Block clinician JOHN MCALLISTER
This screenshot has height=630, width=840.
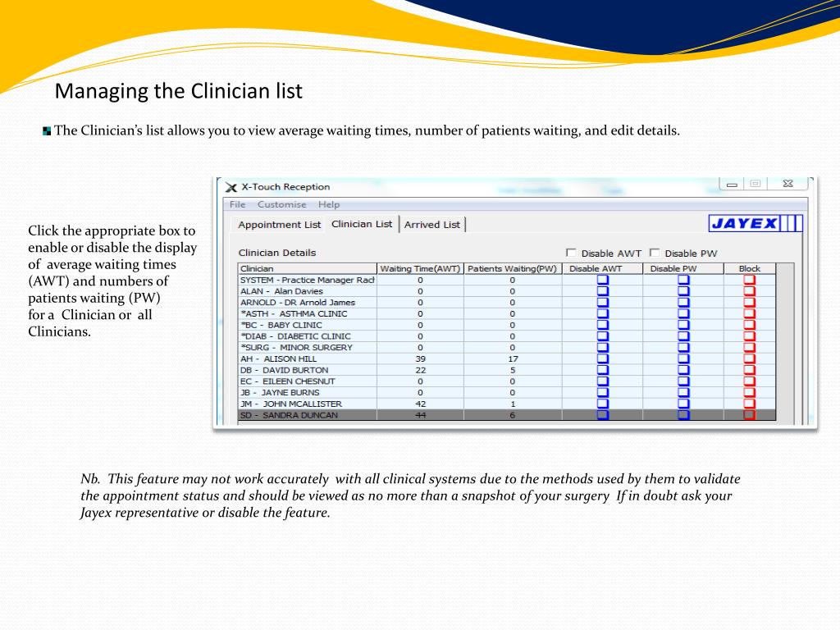click(749, 404)
